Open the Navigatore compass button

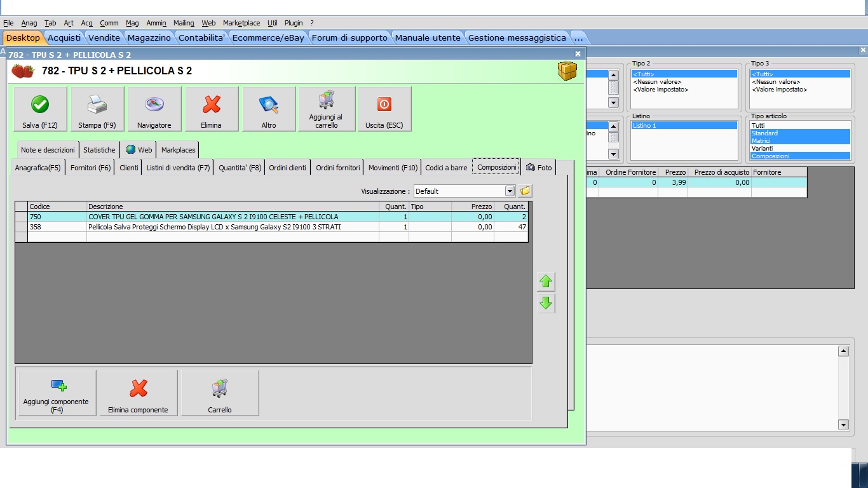(x=154, y=109)
